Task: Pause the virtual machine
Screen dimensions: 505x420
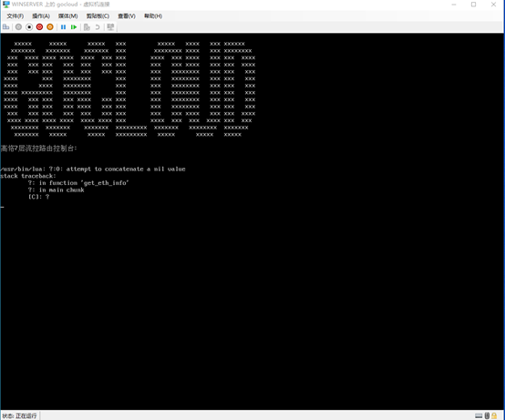Action: point(64,27)
